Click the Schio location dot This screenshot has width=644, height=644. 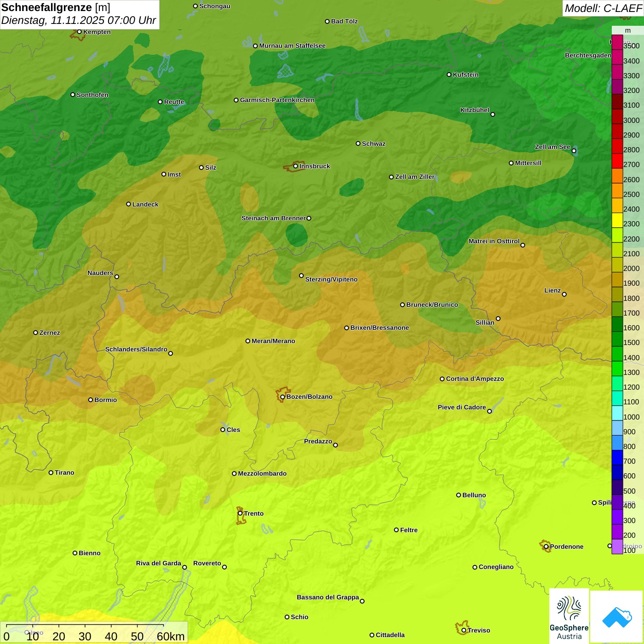coord(287,617)
